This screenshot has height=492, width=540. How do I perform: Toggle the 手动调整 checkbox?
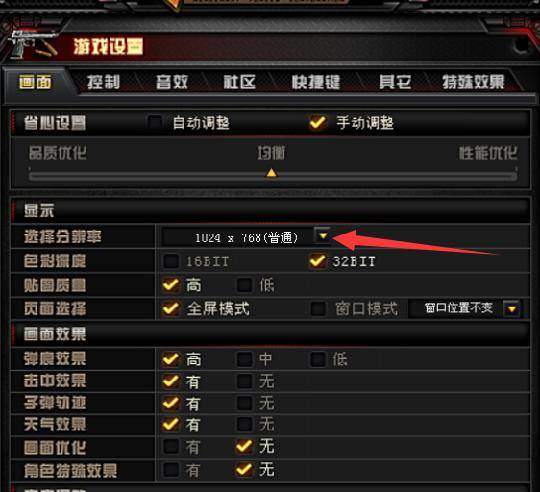click(x=318, y=123)
